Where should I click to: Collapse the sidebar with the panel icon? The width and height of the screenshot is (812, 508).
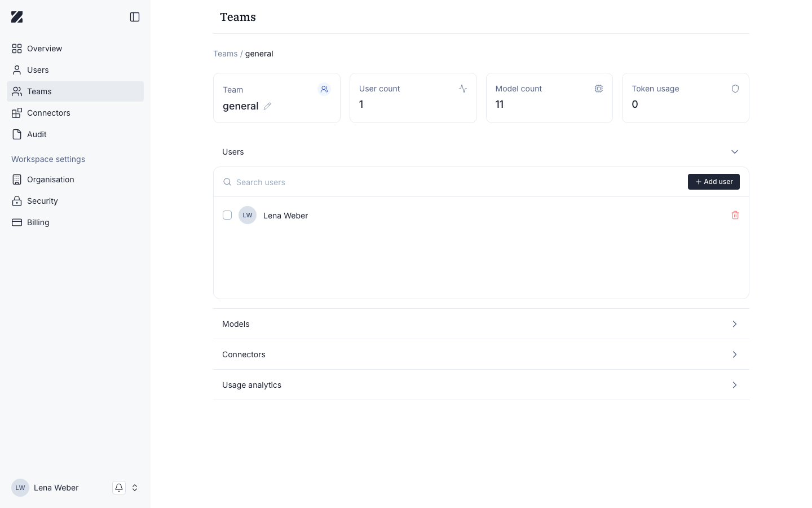pyautogui.click(x=135, y=17)
